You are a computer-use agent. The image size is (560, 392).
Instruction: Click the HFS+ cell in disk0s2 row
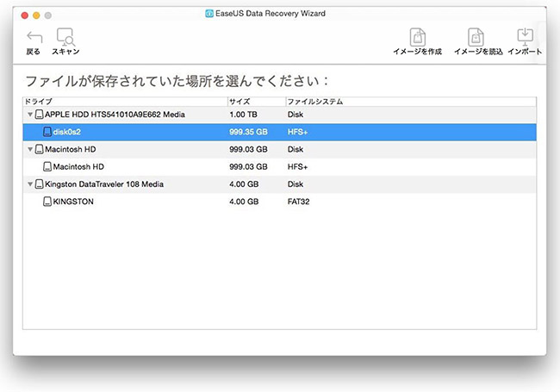click(297, 132)
